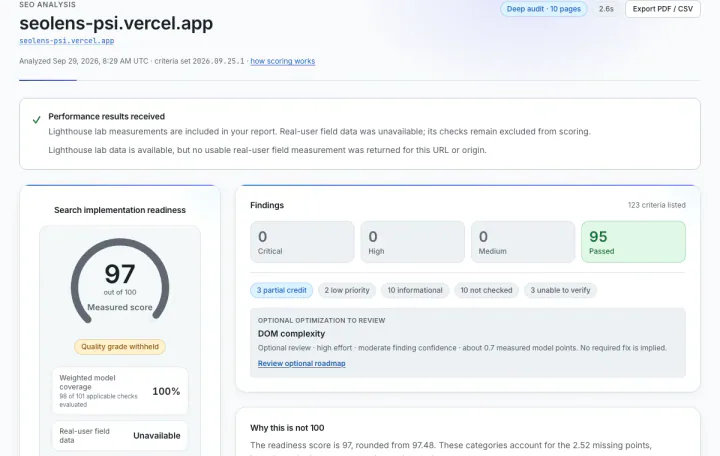Screen dimensions: 720x456
Task: Click the 97 score gauge
Action: click(x=120, y=281)
